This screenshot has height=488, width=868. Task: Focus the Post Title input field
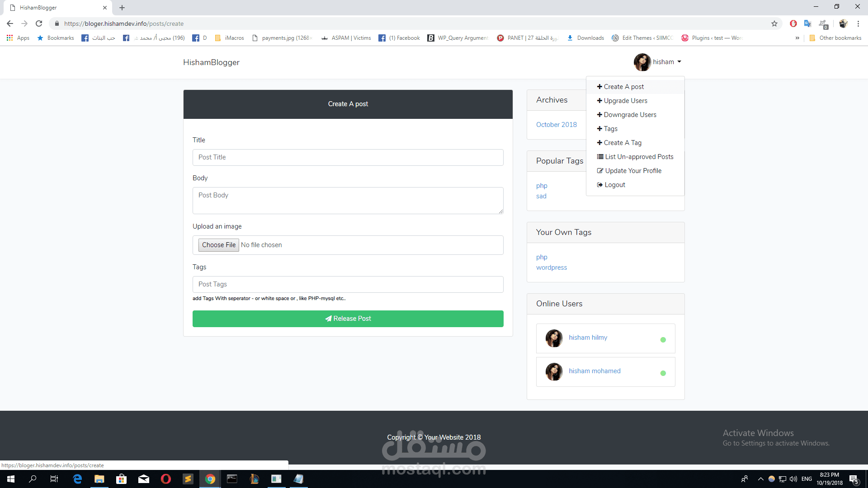click(348, 157)
